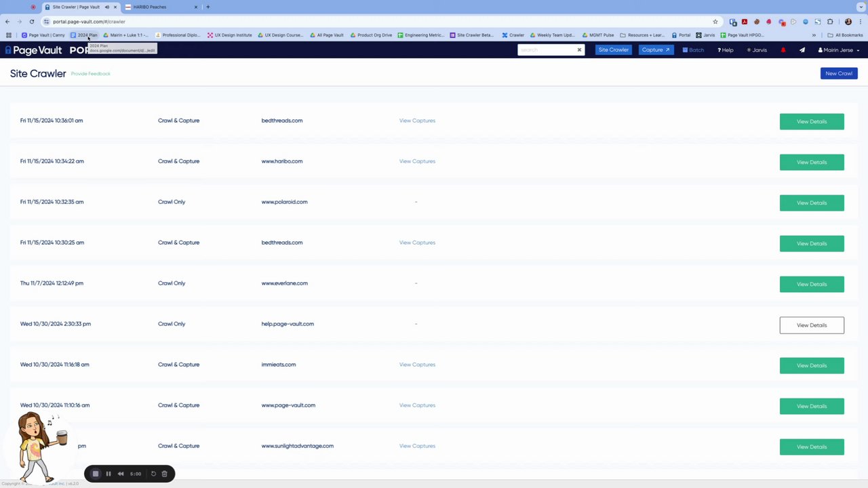Open Capture in a new window
This screenshot has width=868, height=488.
click(x=656, y=49)
